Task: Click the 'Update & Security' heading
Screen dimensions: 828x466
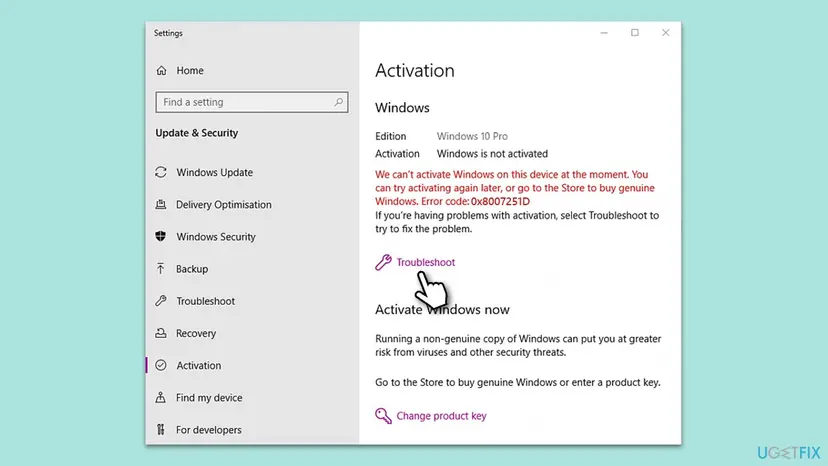Action: [x=196, y=133]
